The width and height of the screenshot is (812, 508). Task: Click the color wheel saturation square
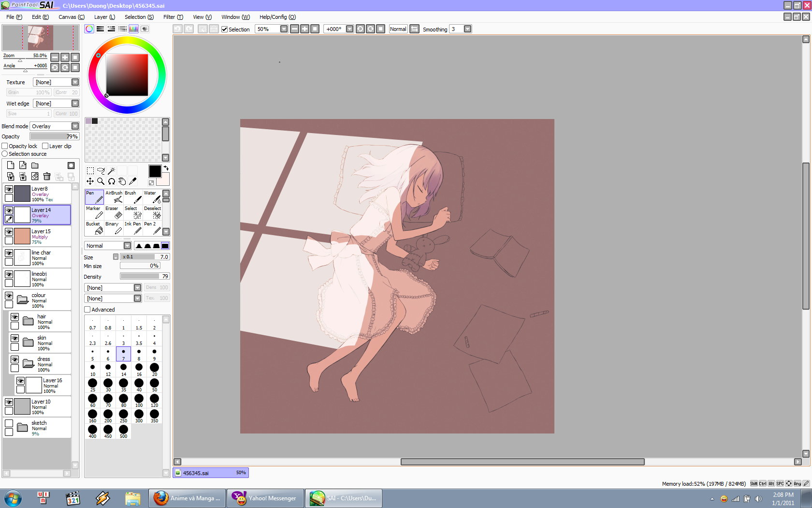pos(127,75)
